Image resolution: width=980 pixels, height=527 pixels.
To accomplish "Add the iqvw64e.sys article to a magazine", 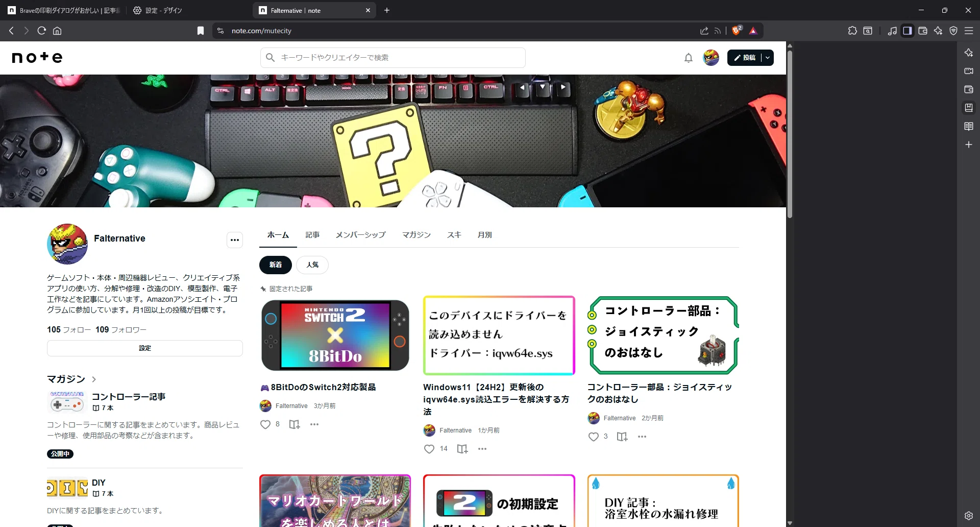I will (x=462, y=449).
